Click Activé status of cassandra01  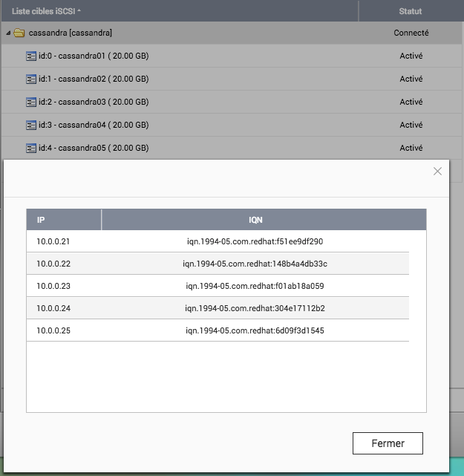(x=411, y=56)
